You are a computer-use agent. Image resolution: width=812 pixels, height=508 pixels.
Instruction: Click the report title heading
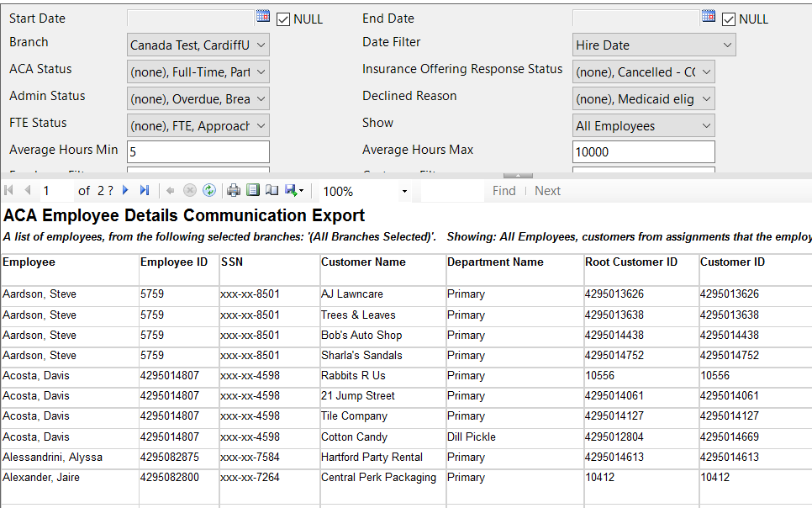tap(184, 215)
